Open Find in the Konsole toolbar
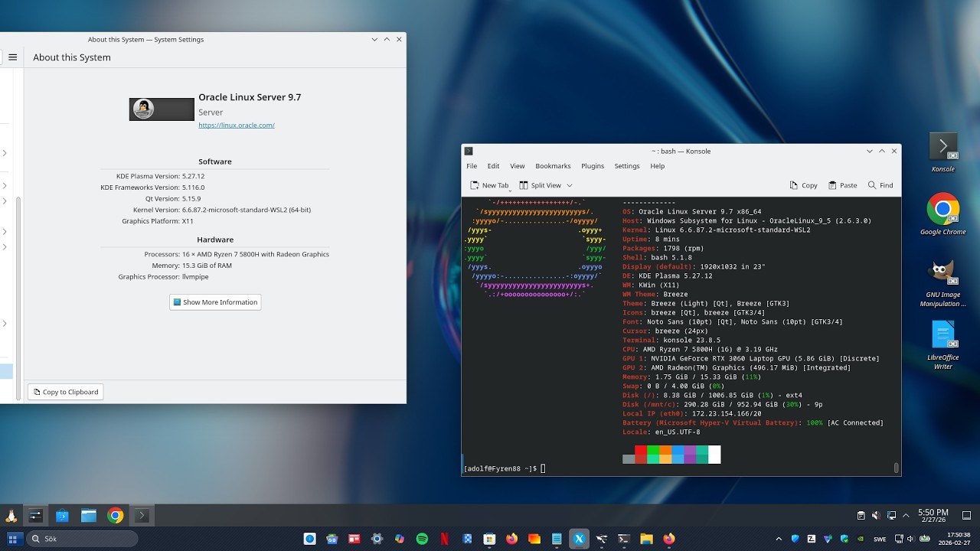980x551 pixels. [880, 185]
